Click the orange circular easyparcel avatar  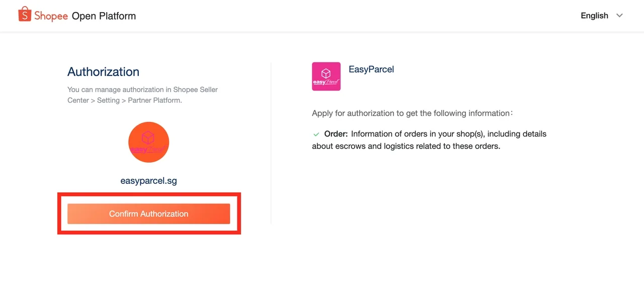click(148, 142)
